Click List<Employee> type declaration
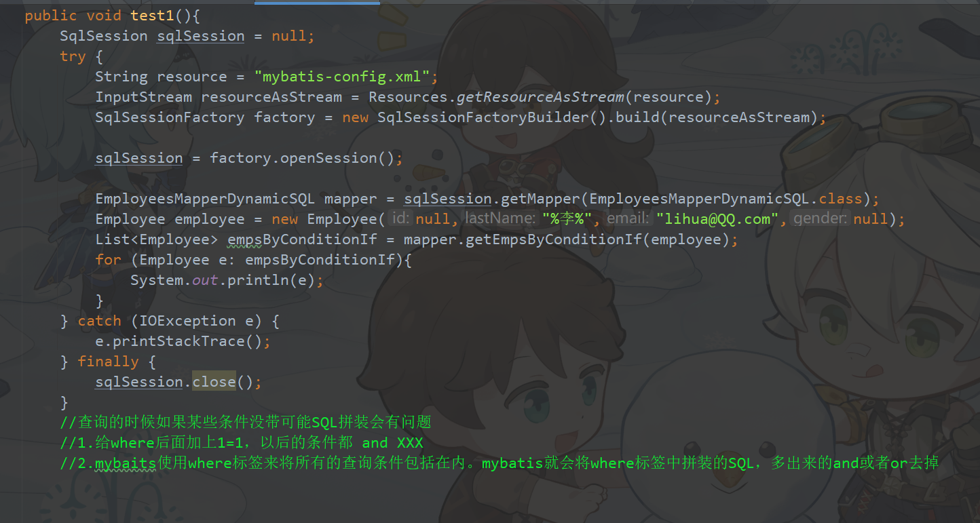This screenshot has height=523, width=980. pyautogui.click(x=157, y=239)
